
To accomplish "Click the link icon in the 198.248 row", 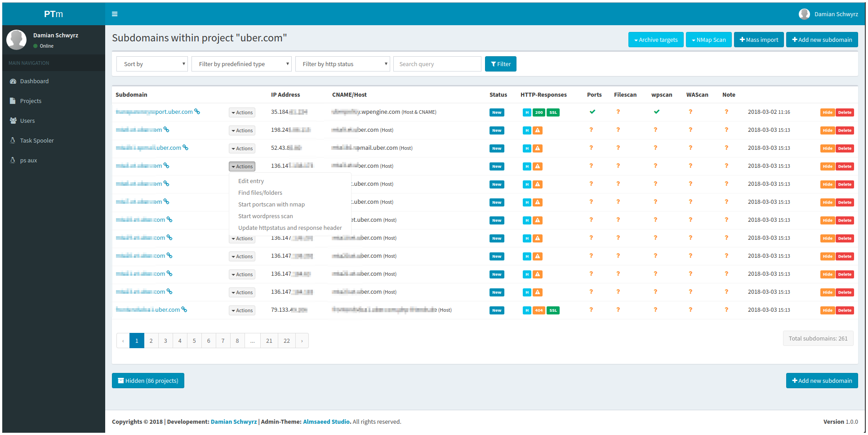I will tap(166, 130).
